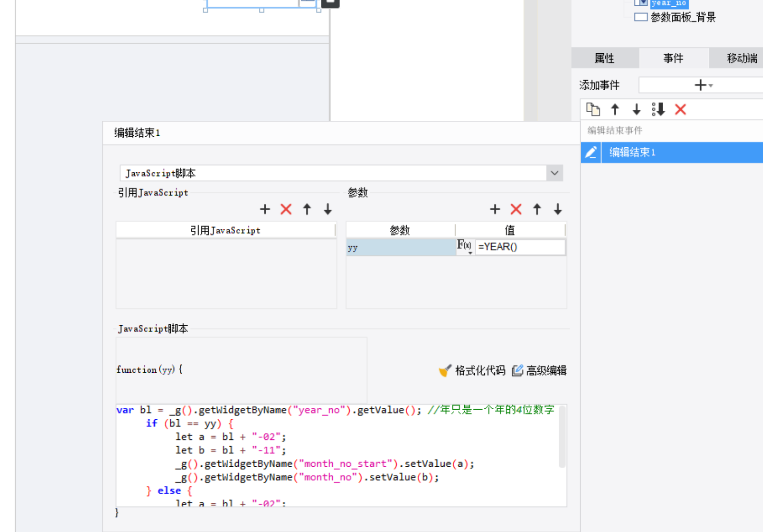
Task: Open the JavaScript脚本 type dropdown
Action: pyautogui.click(x=554, y=173)
